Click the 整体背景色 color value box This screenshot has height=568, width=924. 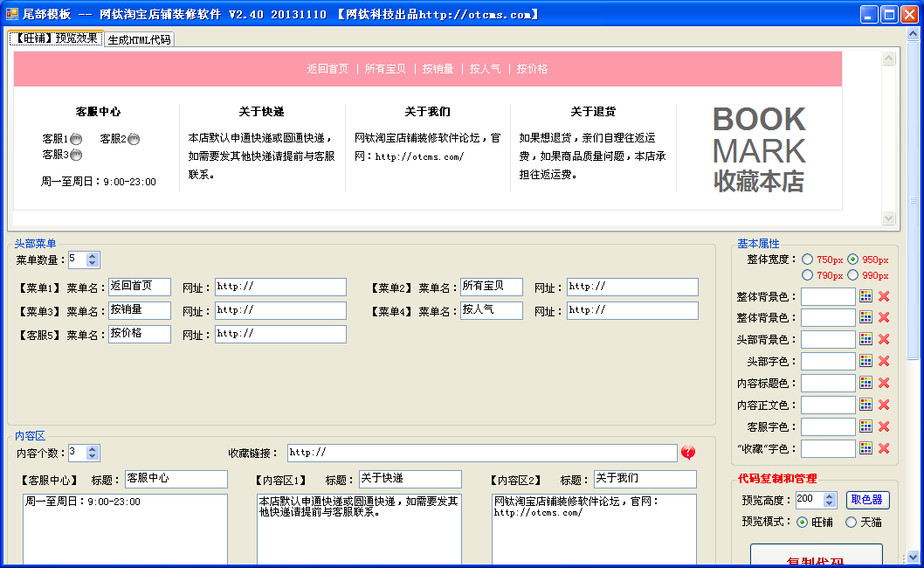pos(827,295)
